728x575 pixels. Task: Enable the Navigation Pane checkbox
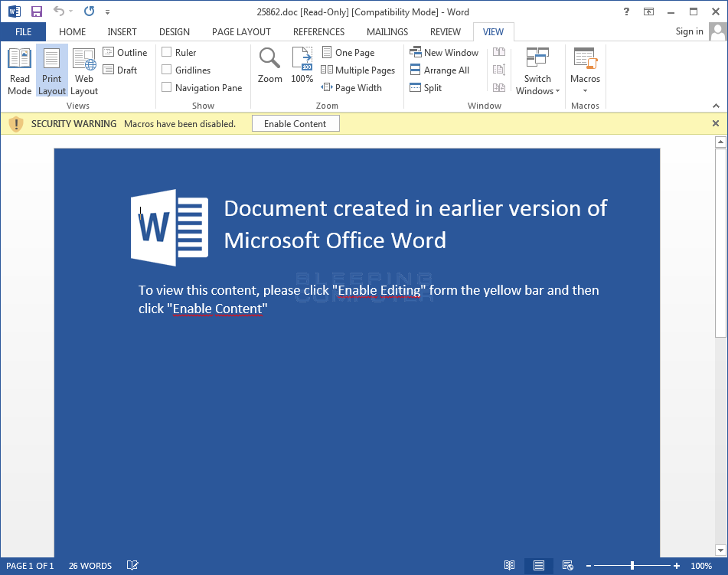tap(167, 87)
